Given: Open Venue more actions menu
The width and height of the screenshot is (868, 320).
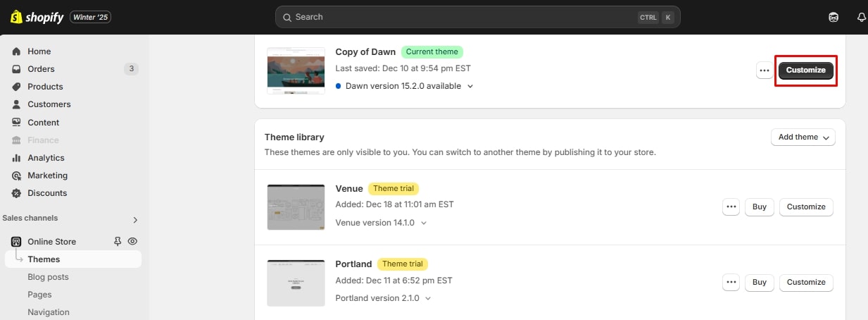Looking at the screenshot, I should click(x=731, y=207).
